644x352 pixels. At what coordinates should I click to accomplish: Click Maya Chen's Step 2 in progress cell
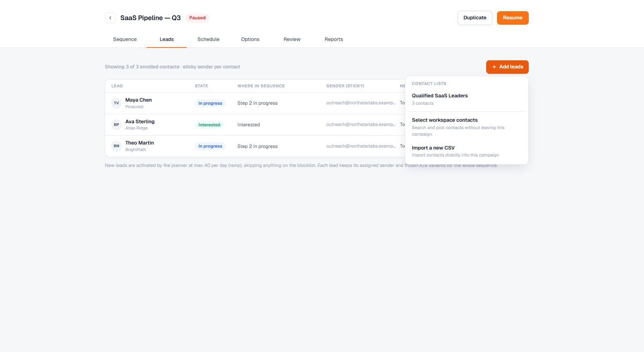pos(258,103)
